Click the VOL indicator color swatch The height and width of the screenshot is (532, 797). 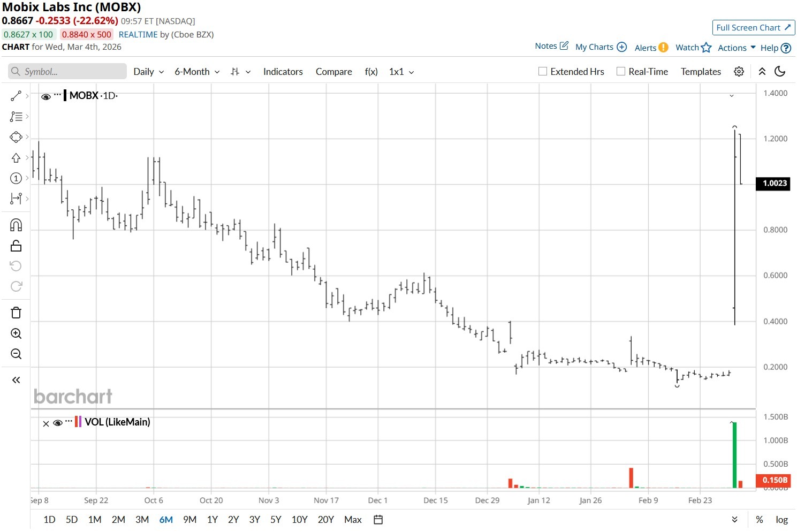(x=78, y=422)
